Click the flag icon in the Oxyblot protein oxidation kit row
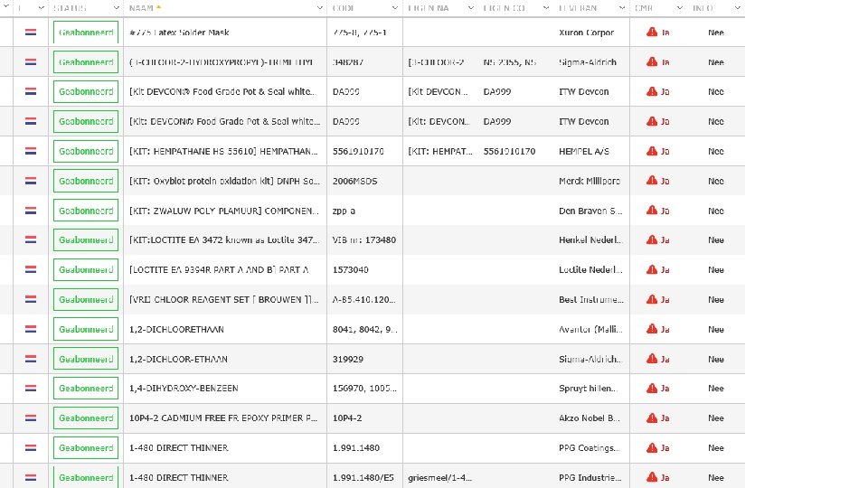The image size is (868, 488). (31, 181)
